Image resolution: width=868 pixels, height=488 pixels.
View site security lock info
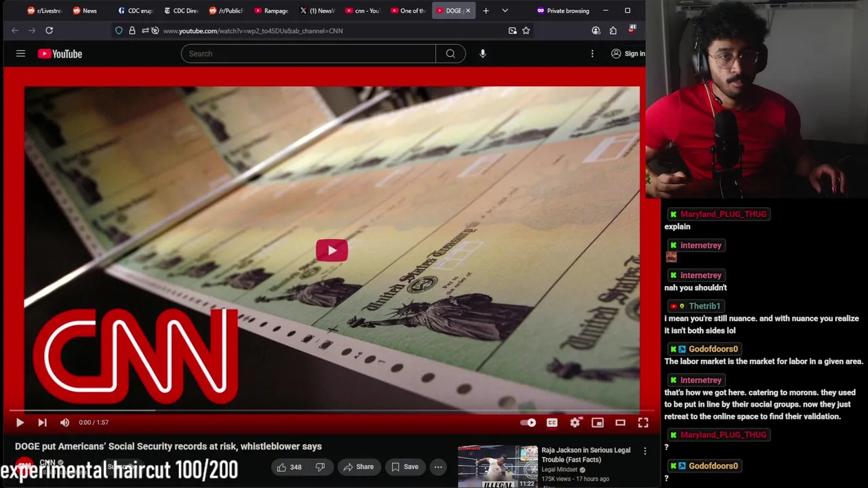point(132,30)
